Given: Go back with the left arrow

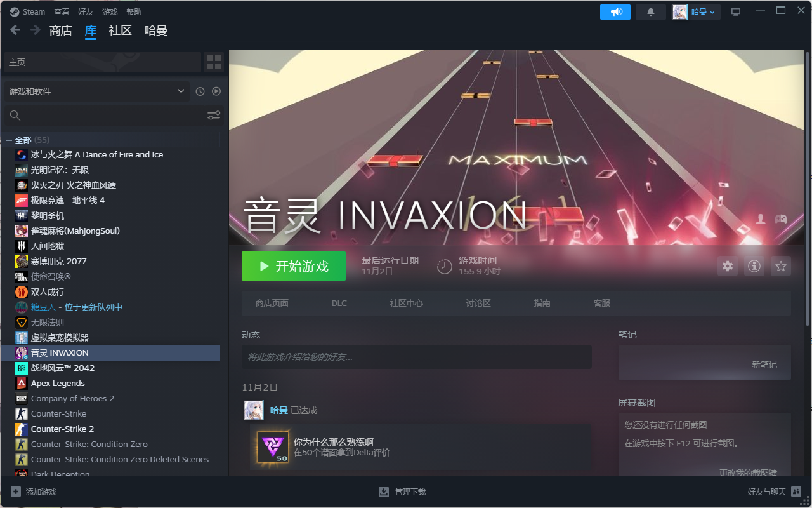Looking at the screenshot, I should [x=15, y=30].
